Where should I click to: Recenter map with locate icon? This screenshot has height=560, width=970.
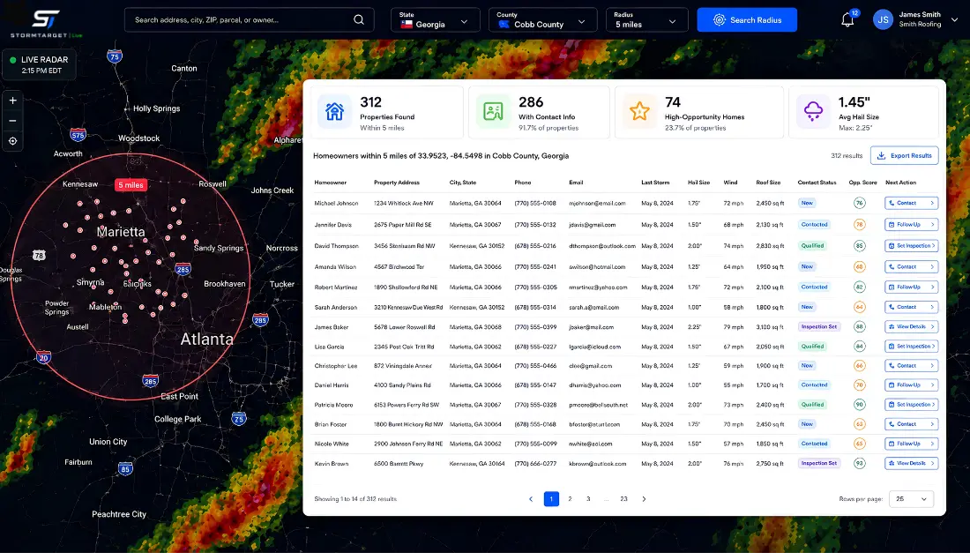coord(12,141)
